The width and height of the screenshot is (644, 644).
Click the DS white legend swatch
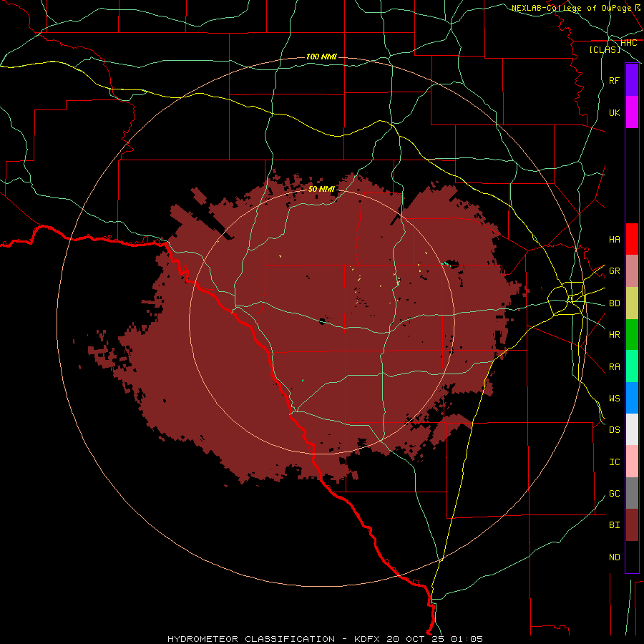632,429
